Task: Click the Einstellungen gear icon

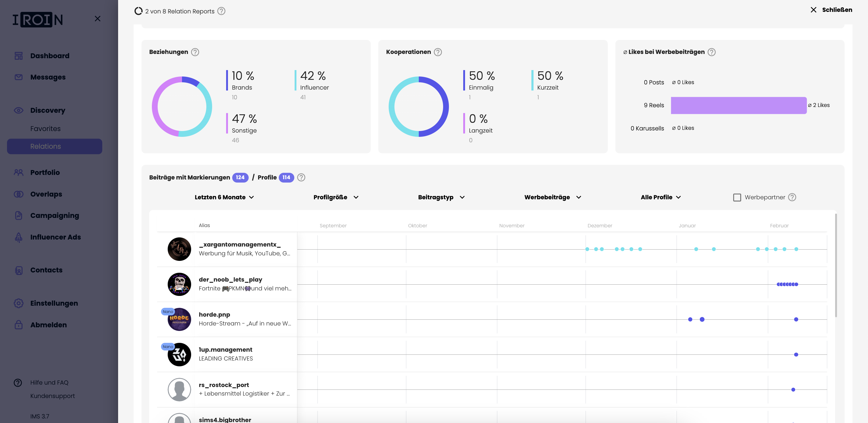Action: [x=19, y=303]
